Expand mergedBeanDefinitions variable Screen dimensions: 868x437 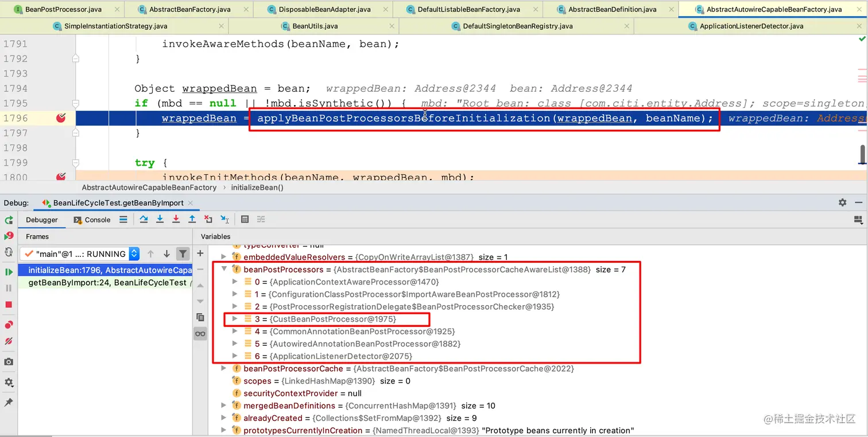click(224, 405)
